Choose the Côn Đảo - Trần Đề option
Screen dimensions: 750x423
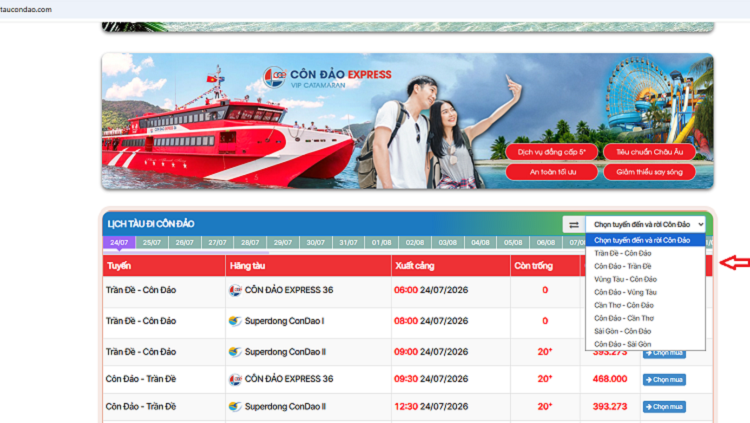[645, 266]
